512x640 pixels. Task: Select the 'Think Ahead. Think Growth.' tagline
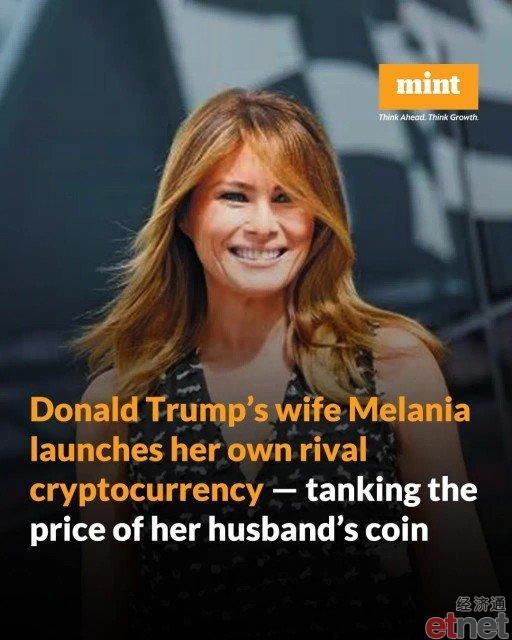click(x=428, y=118)
